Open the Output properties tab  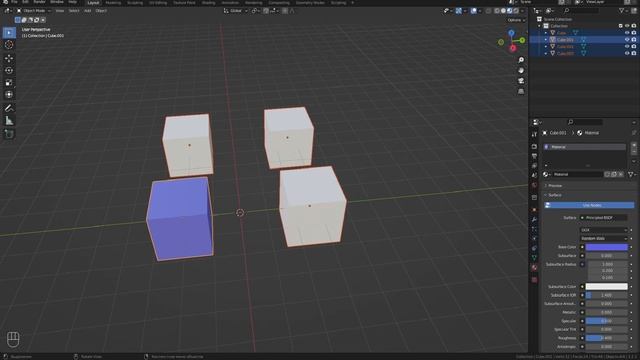pos(534,156)
